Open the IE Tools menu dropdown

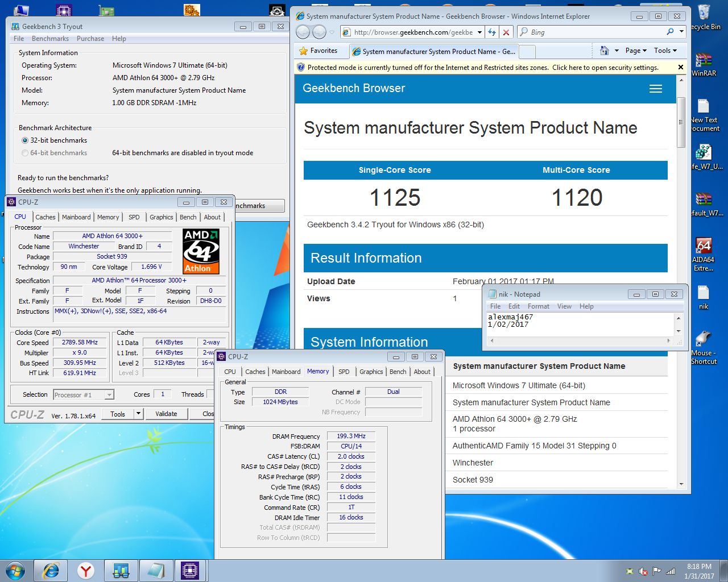665,51
